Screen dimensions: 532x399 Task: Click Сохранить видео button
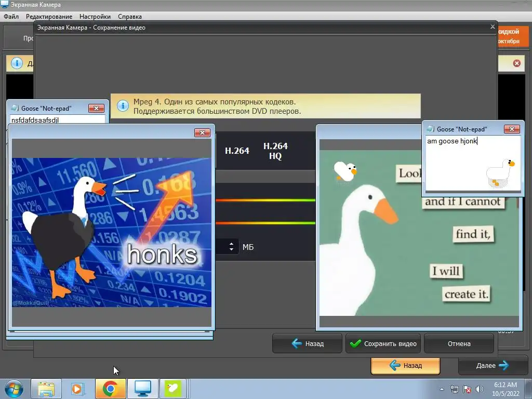click(383, 344)
